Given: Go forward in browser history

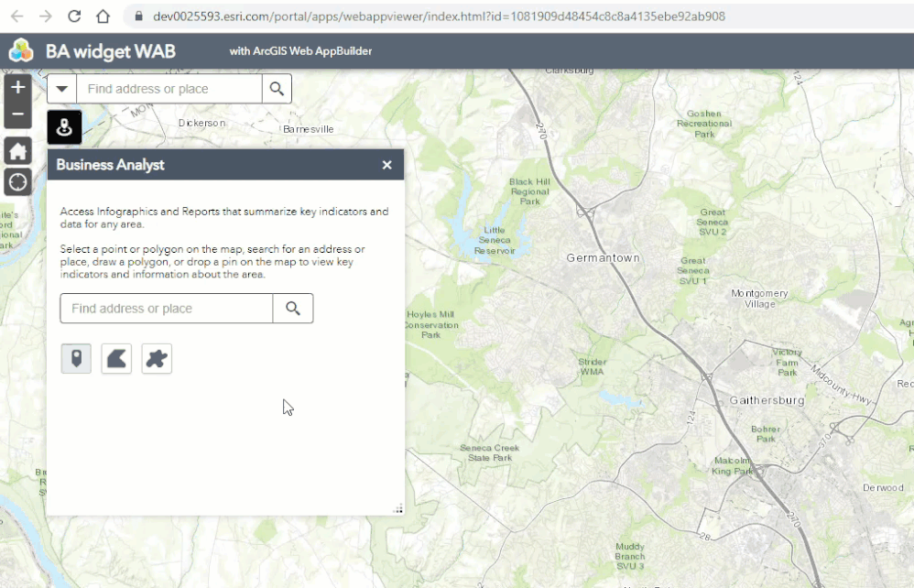Looking at the screenshot, I should click(x=46, y=16).
